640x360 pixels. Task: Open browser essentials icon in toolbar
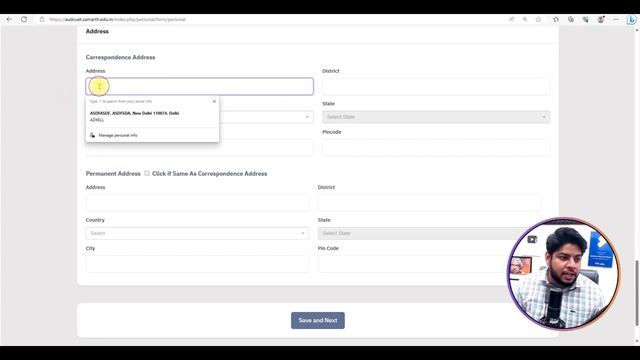pos(586,19)
